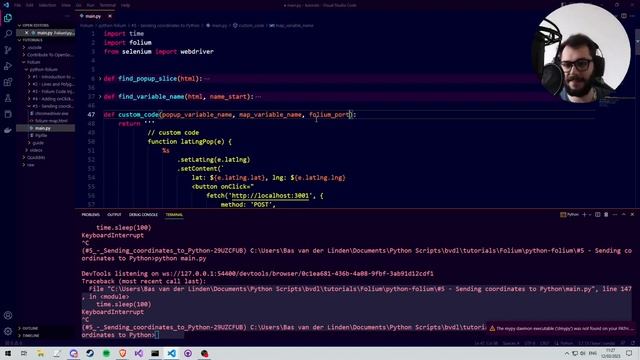Follow the http://localhost:3001 link in code
This screenshot has height=360, width=640.
click(270, 196)
